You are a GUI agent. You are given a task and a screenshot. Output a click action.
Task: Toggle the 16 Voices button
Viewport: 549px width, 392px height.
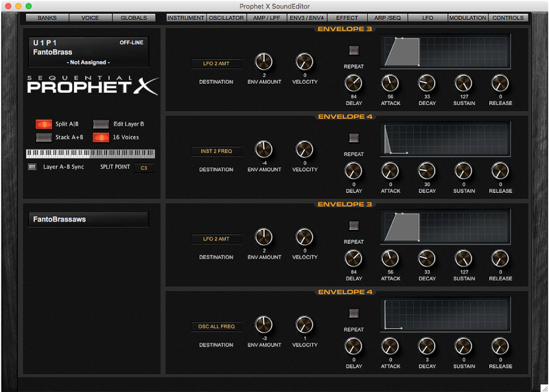(101, 137)
